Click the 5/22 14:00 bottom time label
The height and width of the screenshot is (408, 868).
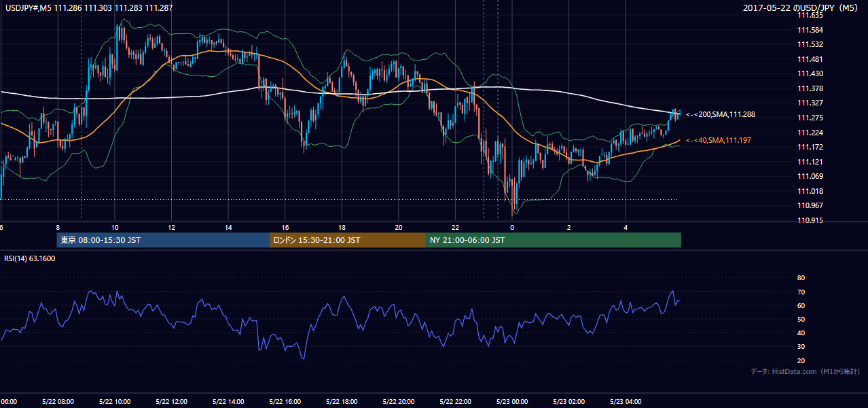(x=228, y=402)
